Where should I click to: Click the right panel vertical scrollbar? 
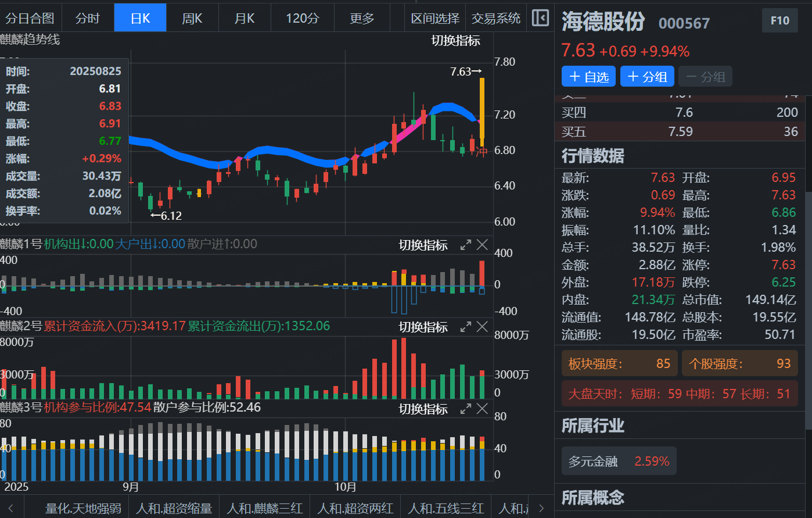pos(808,308)
